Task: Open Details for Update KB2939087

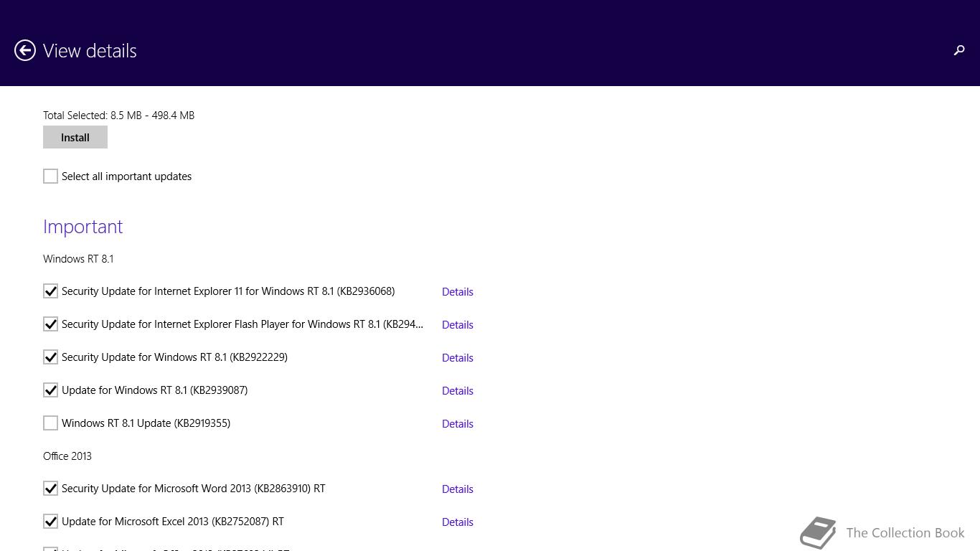Action: 458,391
